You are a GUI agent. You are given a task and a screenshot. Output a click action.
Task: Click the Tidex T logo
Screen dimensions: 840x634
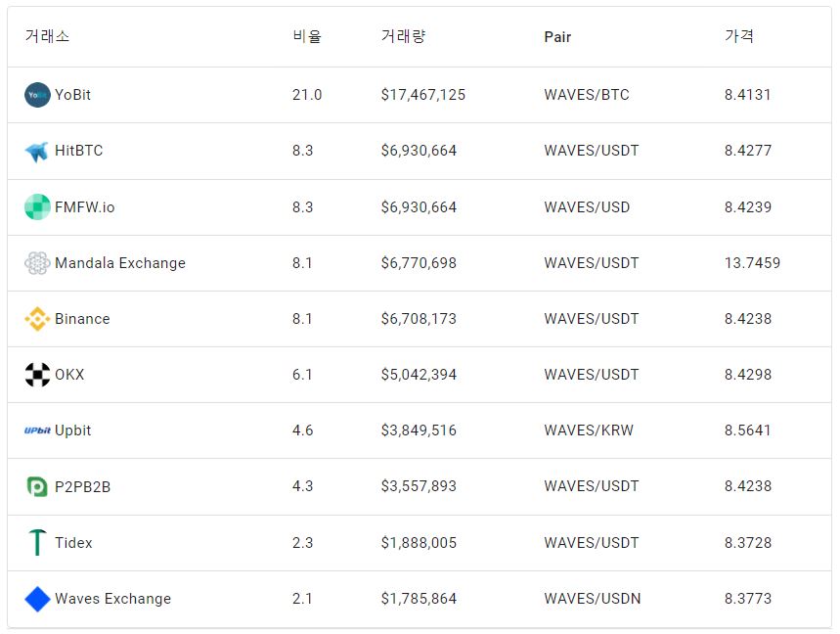(37, 542)
